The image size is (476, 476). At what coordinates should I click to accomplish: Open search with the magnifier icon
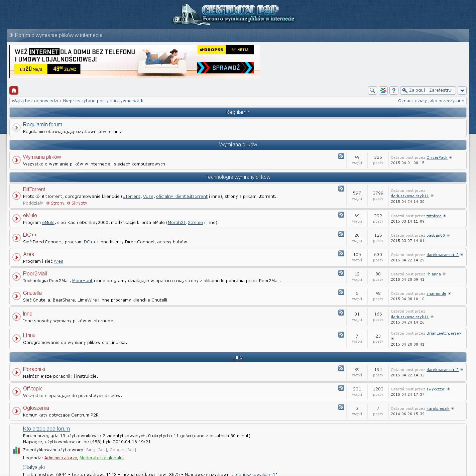coord(372,90)
